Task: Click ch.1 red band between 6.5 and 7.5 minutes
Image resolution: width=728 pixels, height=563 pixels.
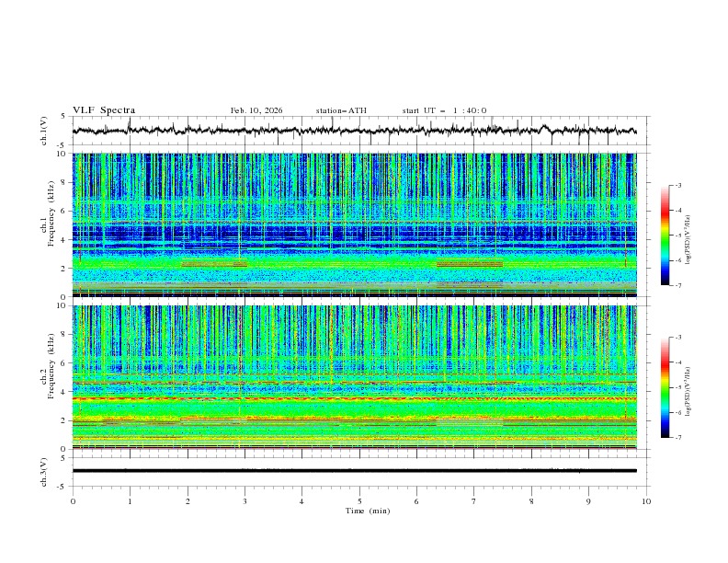Action: click(469, 264)
